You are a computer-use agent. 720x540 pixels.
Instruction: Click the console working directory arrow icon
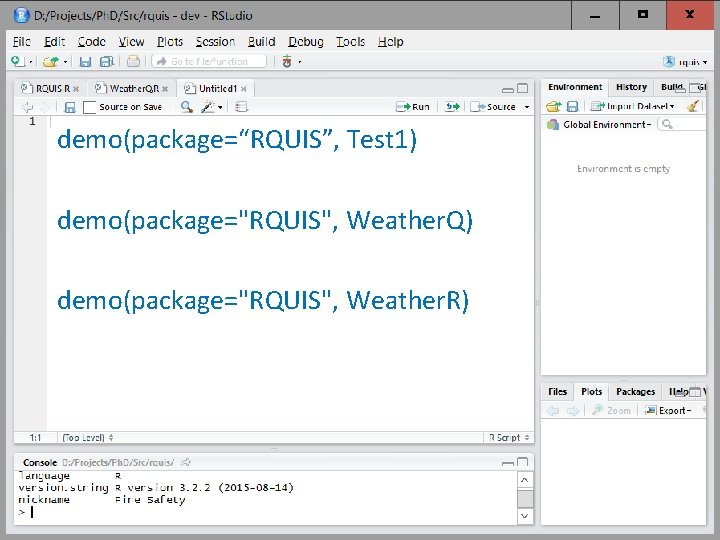(x=186, y=462)
